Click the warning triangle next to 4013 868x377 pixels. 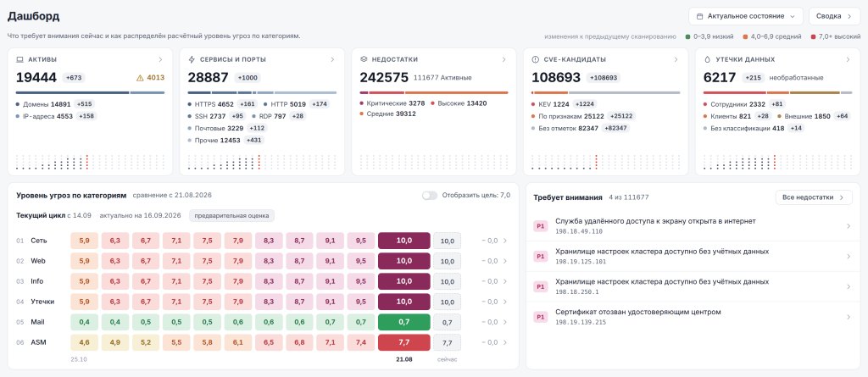tap(140, 78)
